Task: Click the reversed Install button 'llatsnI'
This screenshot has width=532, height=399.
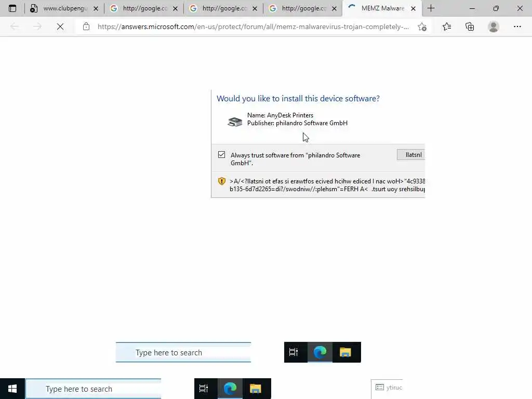Action: [411, 155]
